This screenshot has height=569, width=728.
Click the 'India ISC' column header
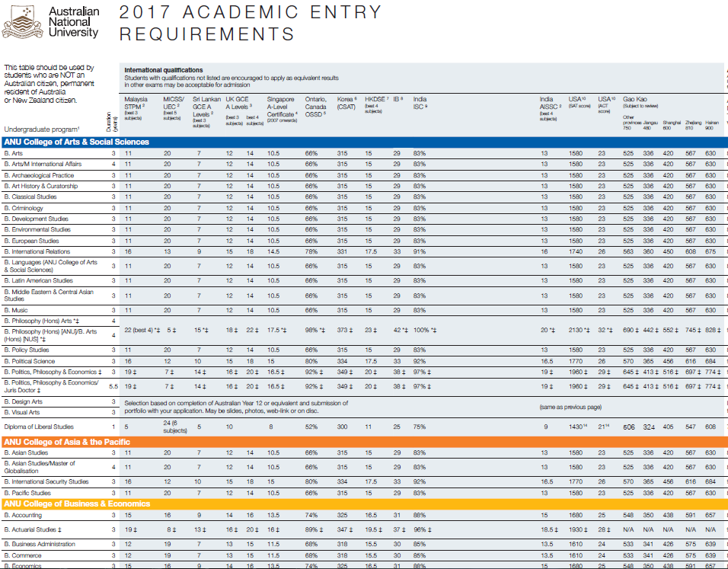420,103
